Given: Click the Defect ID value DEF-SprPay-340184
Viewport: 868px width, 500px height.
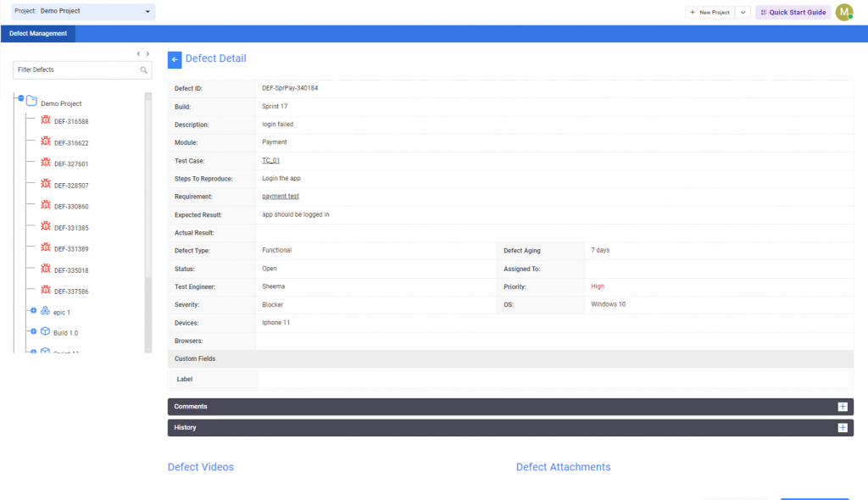Looking at the screenshot, I should pos(290,88).
